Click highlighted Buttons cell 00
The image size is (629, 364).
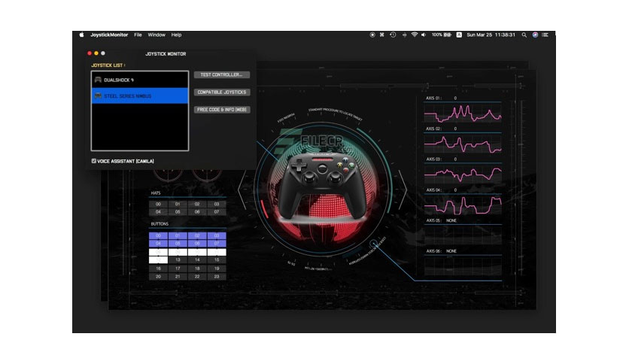pos(158,235)
